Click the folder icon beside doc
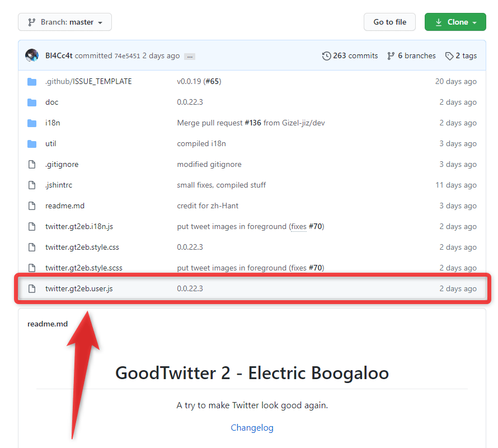Viewport: 498px width, 448px height. (x=32, y=102)
